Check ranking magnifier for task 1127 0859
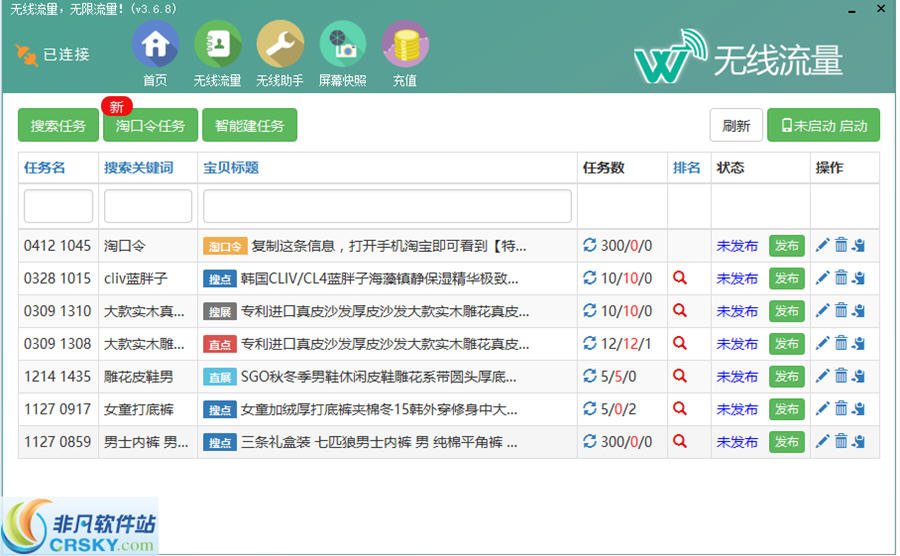 click(x=680, y=441)
